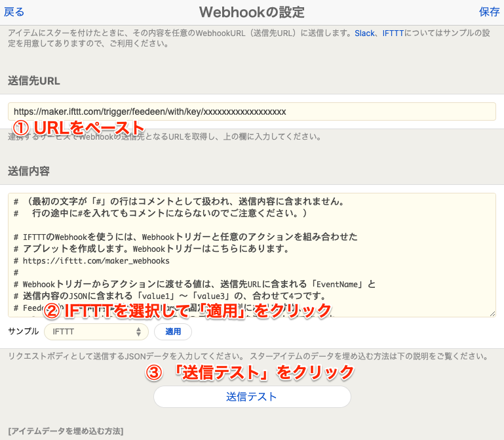
Task: Save settings with the 保存 button
Action: pos(489,12)
